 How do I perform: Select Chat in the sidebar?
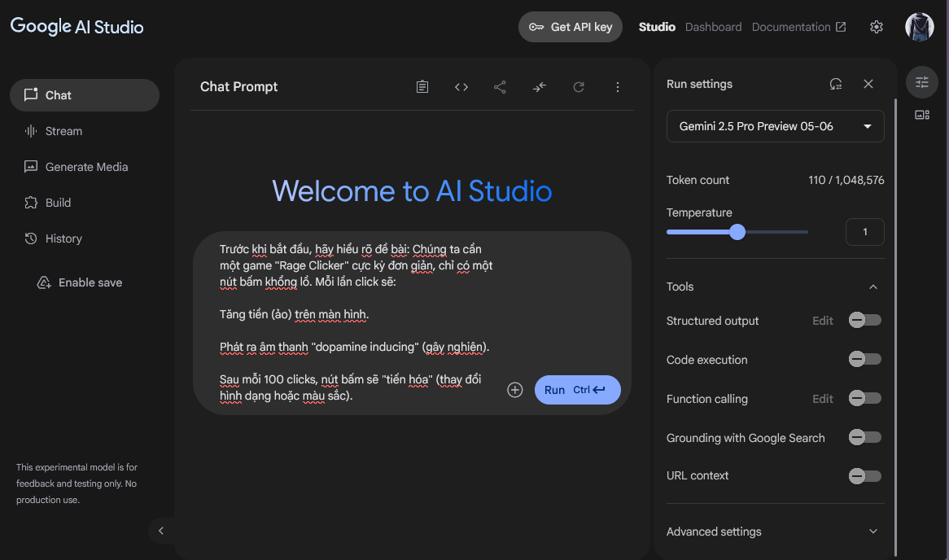coord(85,95)
